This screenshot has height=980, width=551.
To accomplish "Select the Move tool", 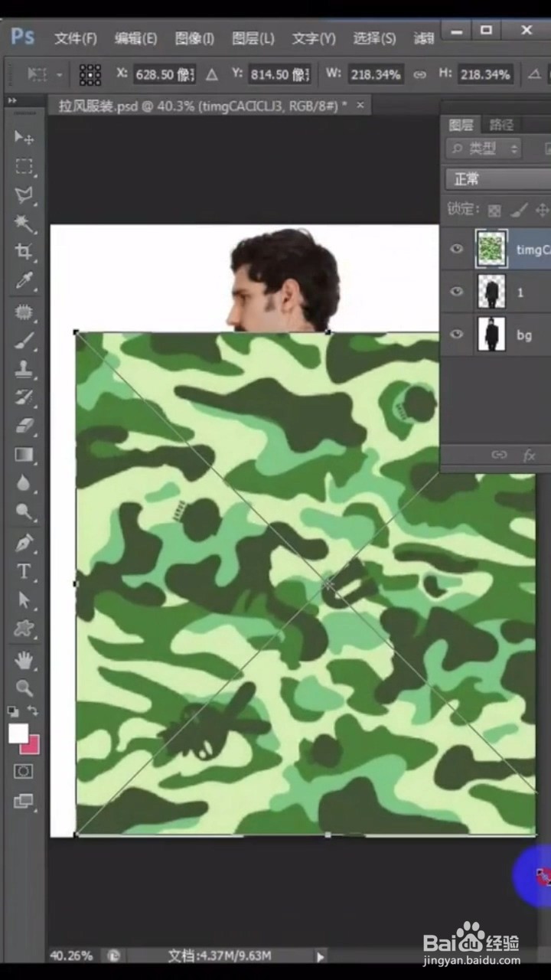I will [x=24, y=138].
